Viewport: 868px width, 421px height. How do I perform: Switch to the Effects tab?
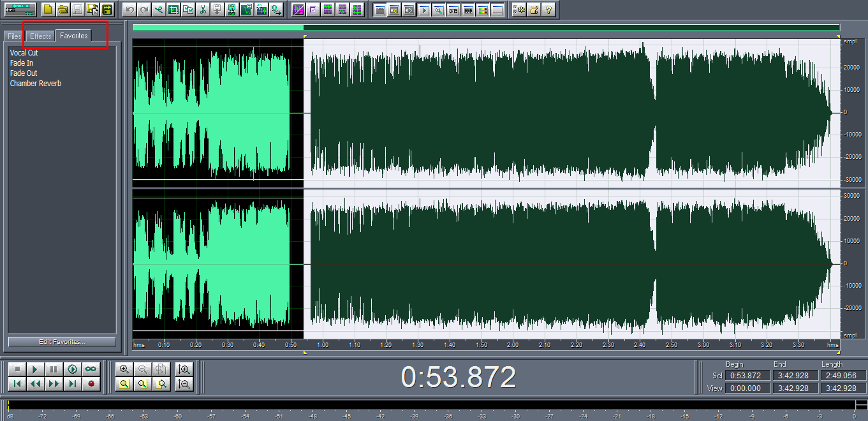[40, 36]
